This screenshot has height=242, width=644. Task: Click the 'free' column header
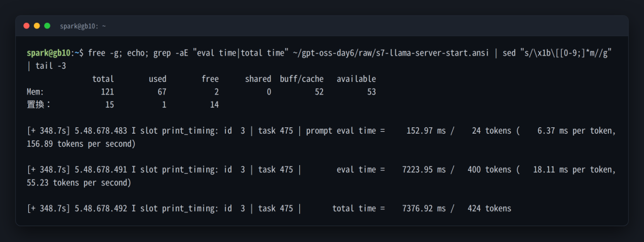[x=210, y=79]
